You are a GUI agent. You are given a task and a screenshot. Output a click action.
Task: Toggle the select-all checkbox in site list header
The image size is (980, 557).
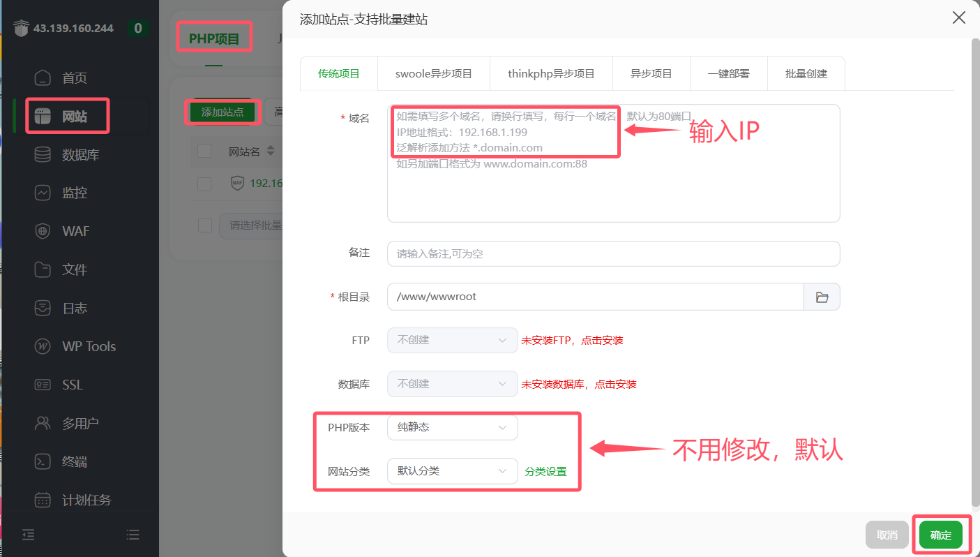click(x=204, y=150)
